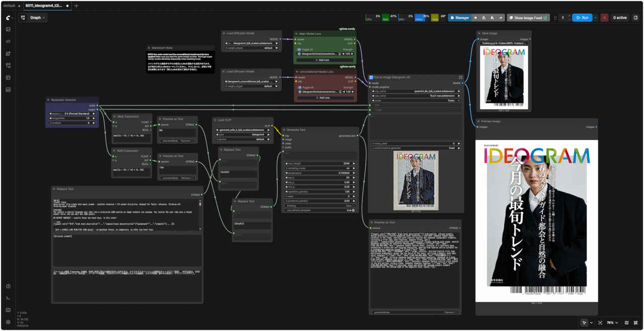Viewport: 644px width, 331px height.
Task: Click the workflow graph icon beside Graph
Action: click(23, 18)
